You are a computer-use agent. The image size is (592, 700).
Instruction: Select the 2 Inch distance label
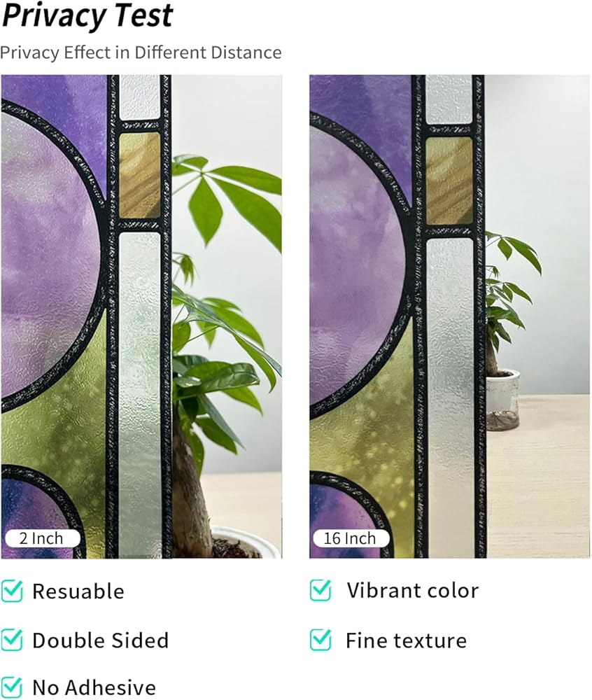(x=42, y=538)
